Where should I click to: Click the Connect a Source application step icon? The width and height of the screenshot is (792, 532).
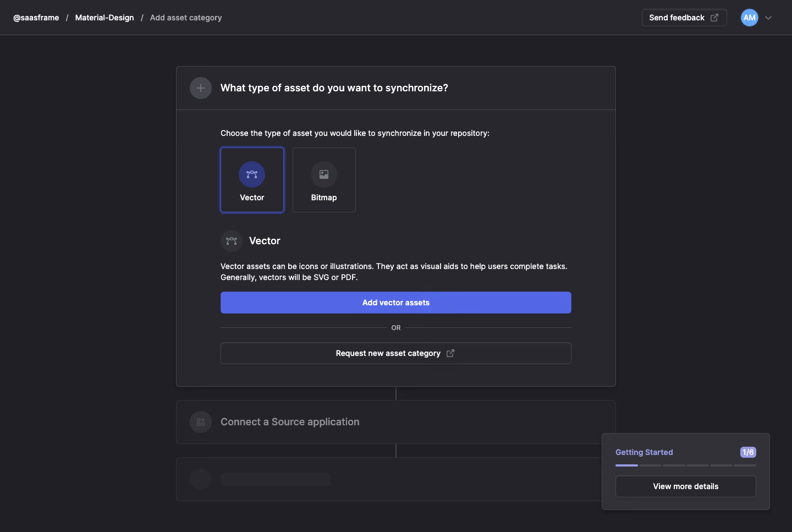[x=201, y=422]
